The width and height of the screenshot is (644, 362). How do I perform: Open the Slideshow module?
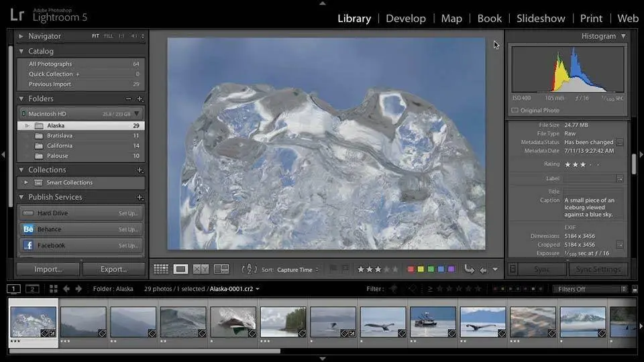[541, 19]
